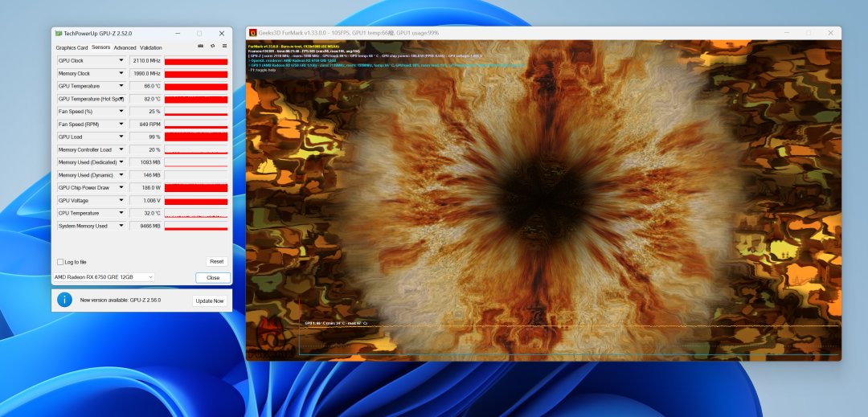Open the System Memory Used dropdown
Image resolution: width=868 pixels, height=417 pixels.
tap(121, 226)
